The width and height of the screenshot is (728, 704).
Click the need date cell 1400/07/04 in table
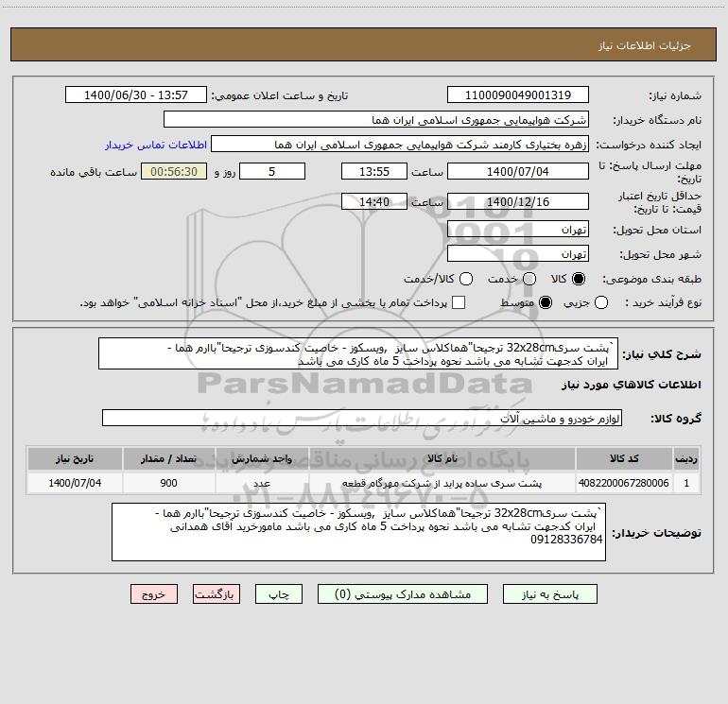point(75,483)
